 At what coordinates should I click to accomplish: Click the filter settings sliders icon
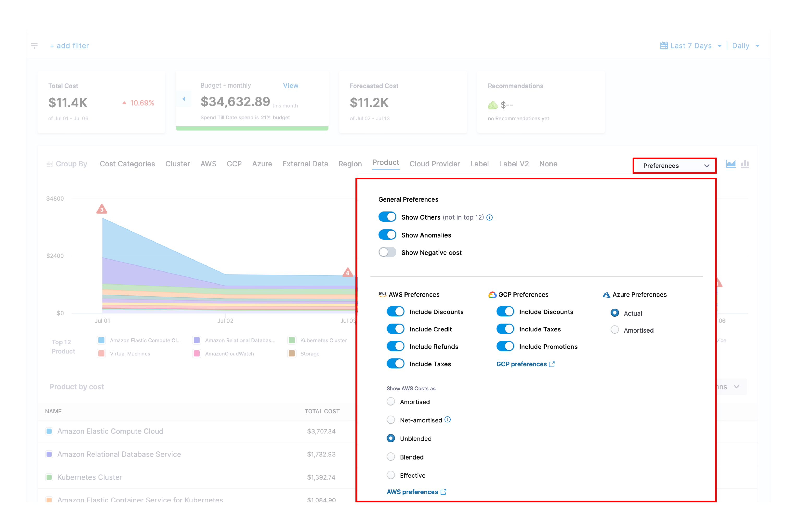coord(34,46)
